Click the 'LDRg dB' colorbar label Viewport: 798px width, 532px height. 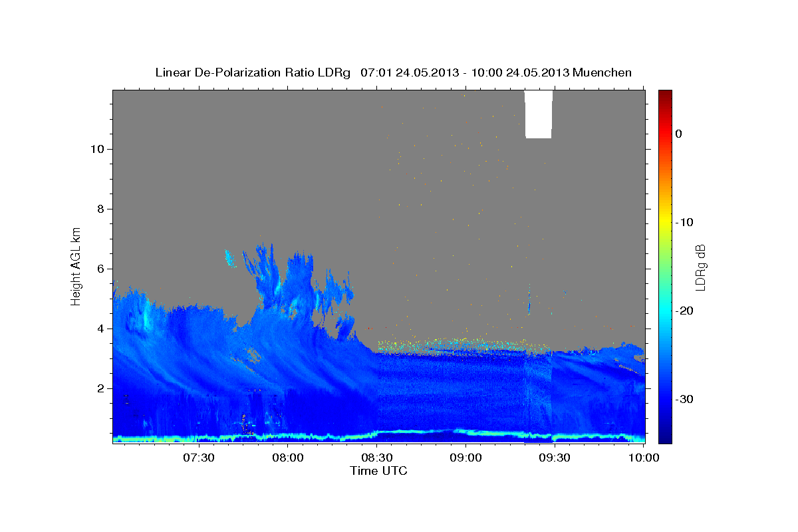[x=700, y=267]
